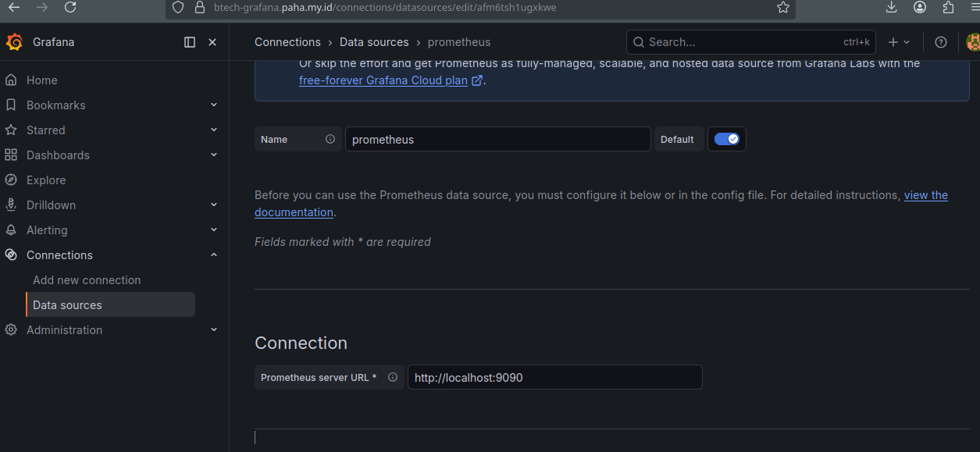This screenshot has height=452, width=980.
Task: Click the info icon beside Name label
Action: pyautogui.click(x=330, y=139)
